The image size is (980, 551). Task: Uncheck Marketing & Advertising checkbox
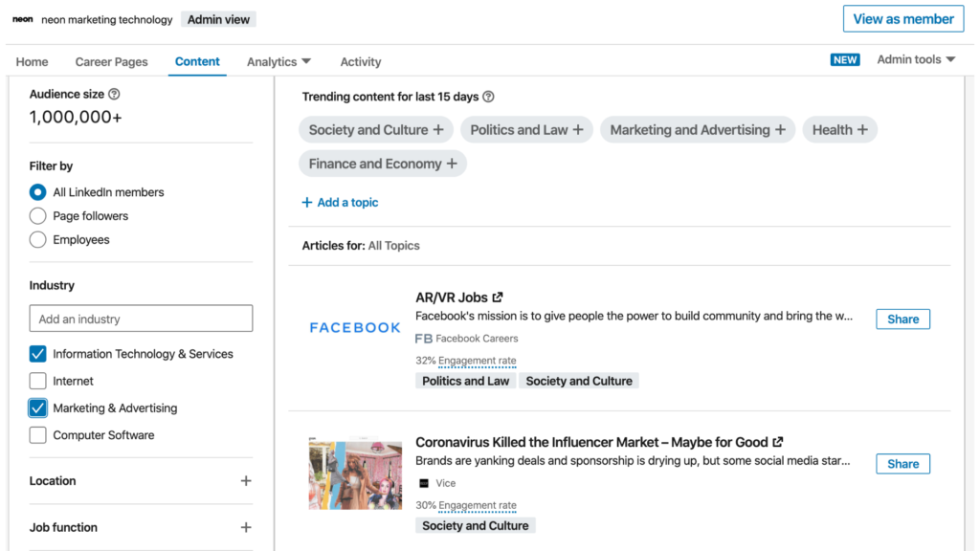click(37, 408)
